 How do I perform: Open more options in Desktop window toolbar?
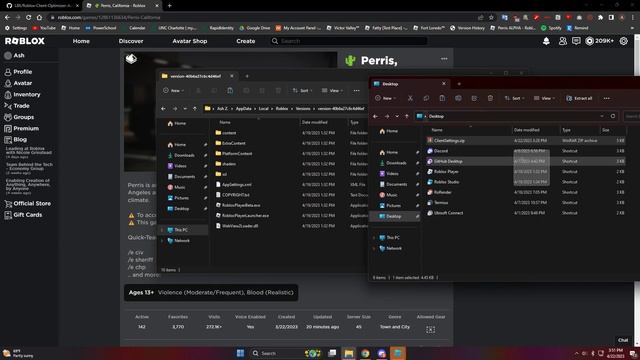click(x=607, y=98)
